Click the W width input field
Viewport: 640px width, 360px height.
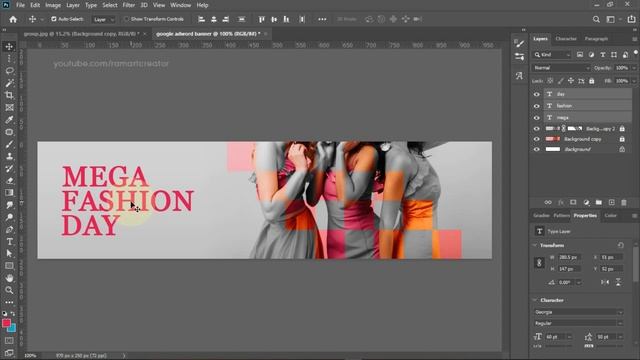tap(569, 257)
